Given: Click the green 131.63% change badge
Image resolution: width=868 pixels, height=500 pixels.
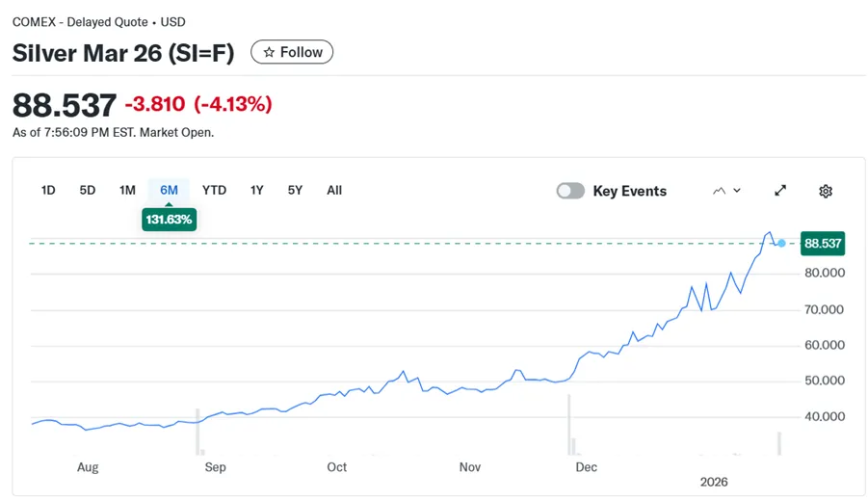Looking at the screenshot, I should [x=169, y=220].
